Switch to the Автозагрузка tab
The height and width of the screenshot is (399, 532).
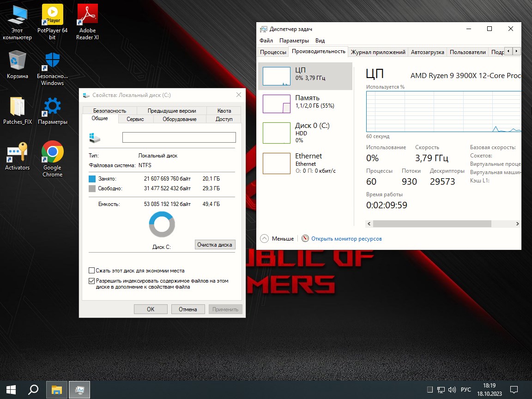pos(427,52)
